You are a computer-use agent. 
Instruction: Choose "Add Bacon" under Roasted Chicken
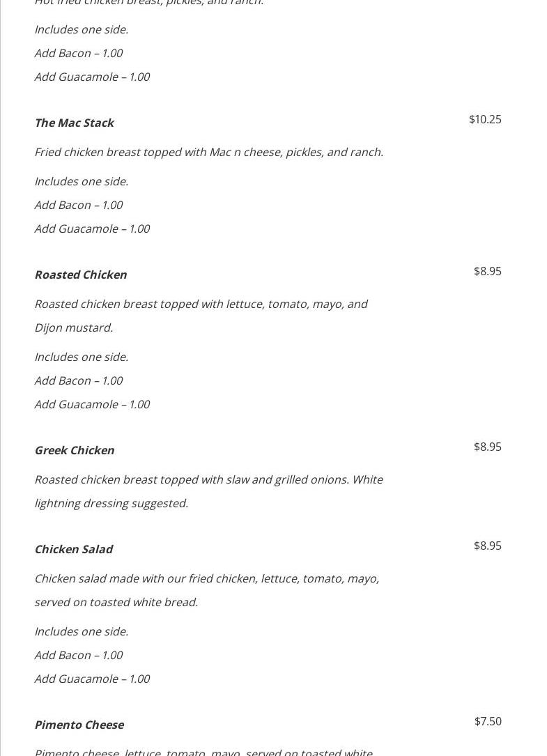(78, 380)
